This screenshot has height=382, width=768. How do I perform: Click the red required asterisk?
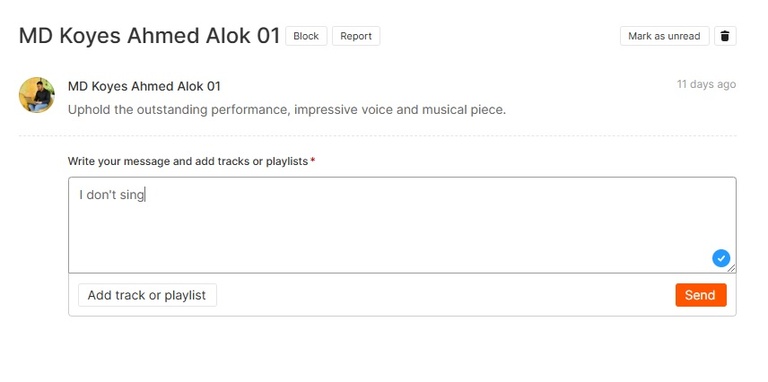pos(312,161)
